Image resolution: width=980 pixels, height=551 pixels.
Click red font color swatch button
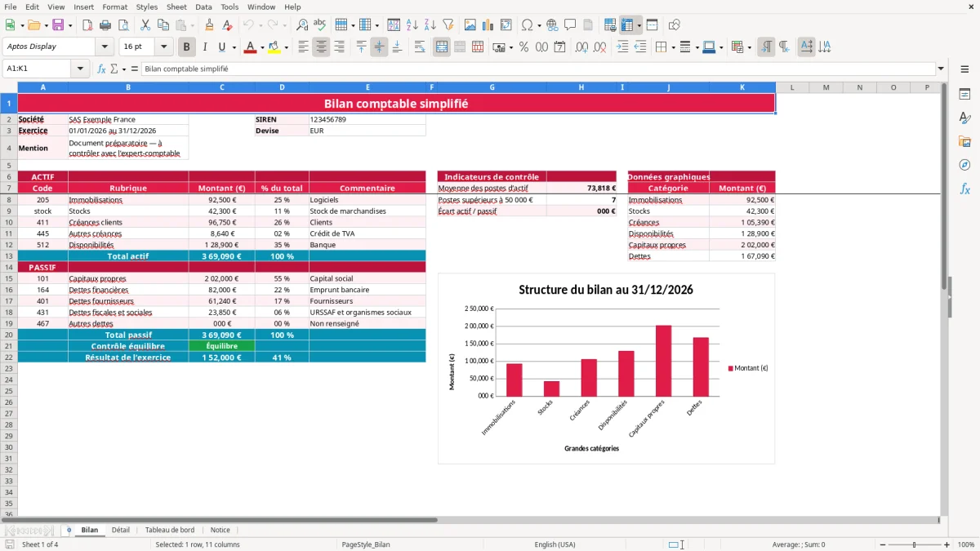(250, 47)
